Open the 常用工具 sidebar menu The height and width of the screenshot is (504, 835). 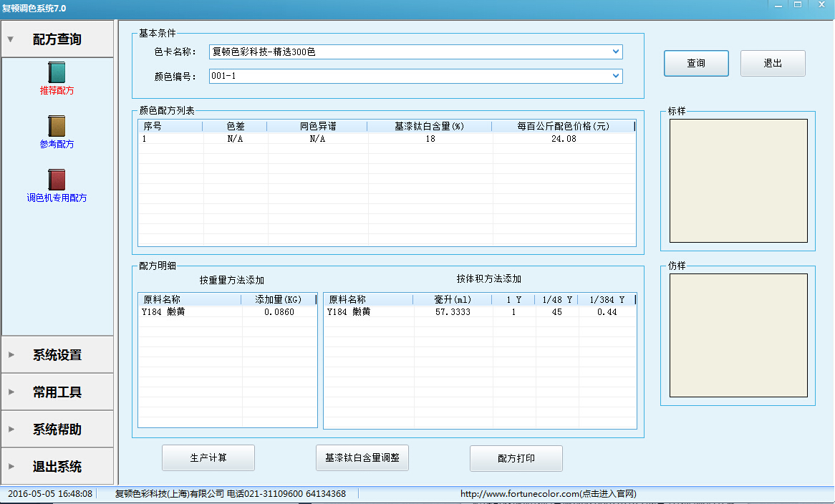(x=57, y=392)
